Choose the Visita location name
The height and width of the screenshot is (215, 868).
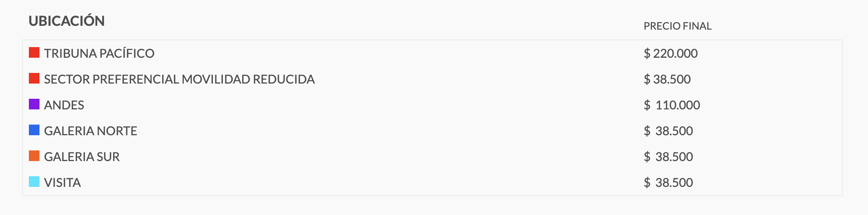tap(62, 182)
